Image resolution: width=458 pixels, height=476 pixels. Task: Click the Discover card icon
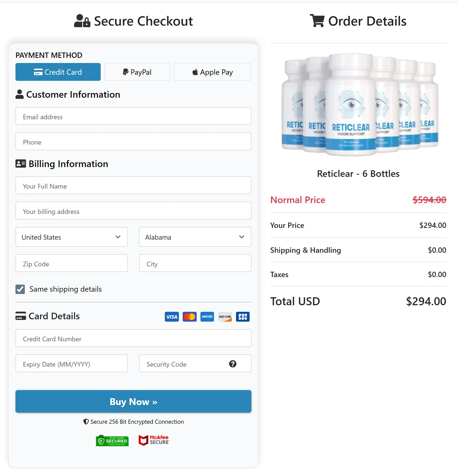[x=225, y=316]
